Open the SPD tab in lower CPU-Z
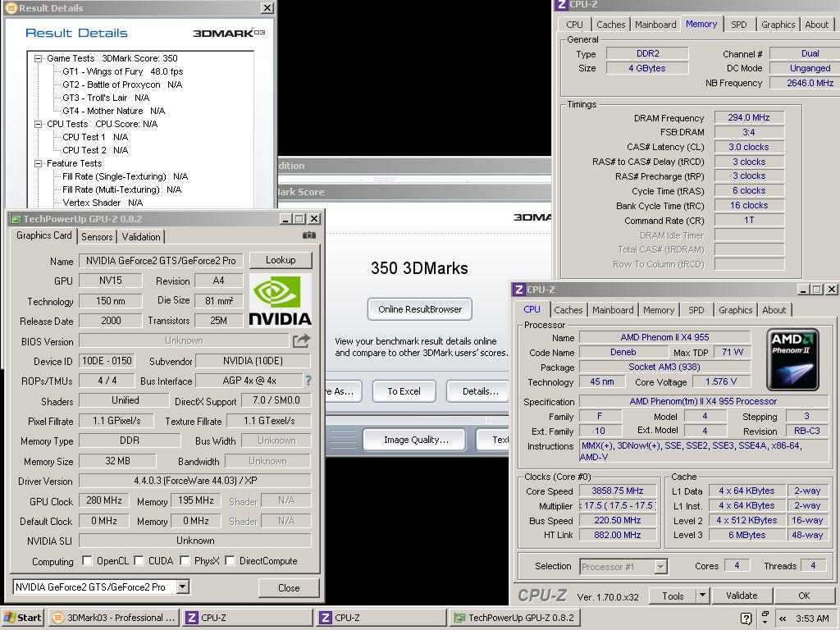This screenshot has height=630, width=840. point(696,309)
